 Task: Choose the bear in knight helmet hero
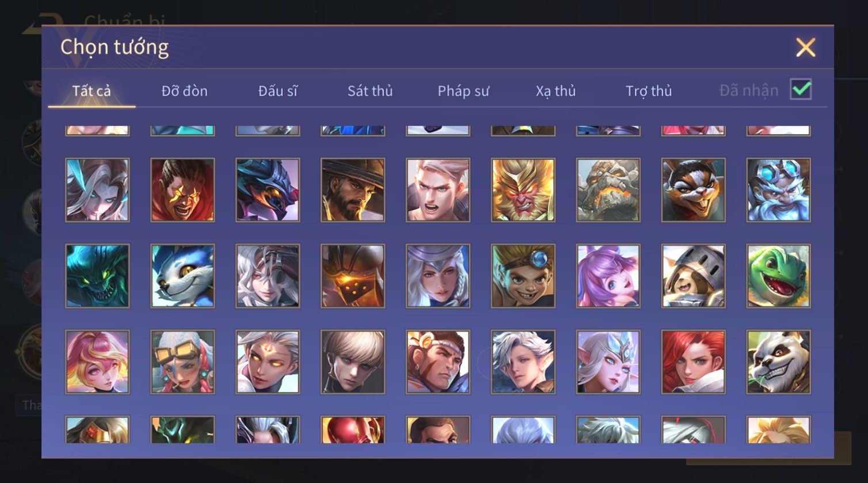pos(694,276)
